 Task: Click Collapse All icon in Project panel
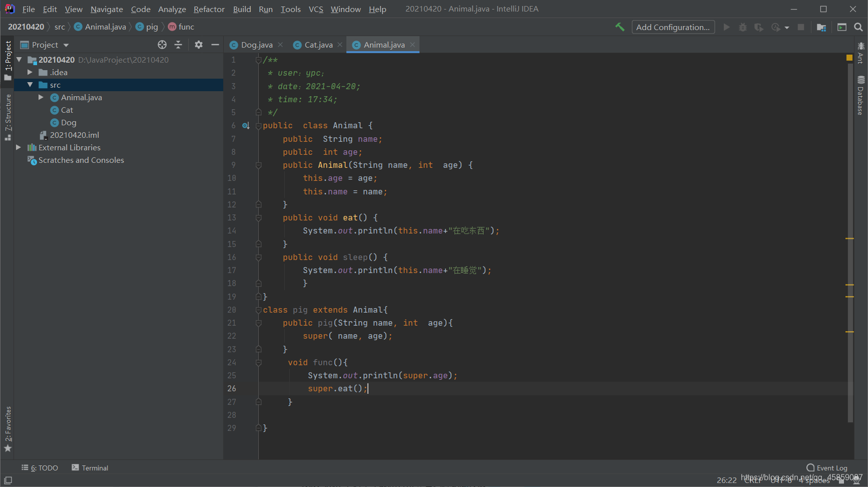coord(178,45)
